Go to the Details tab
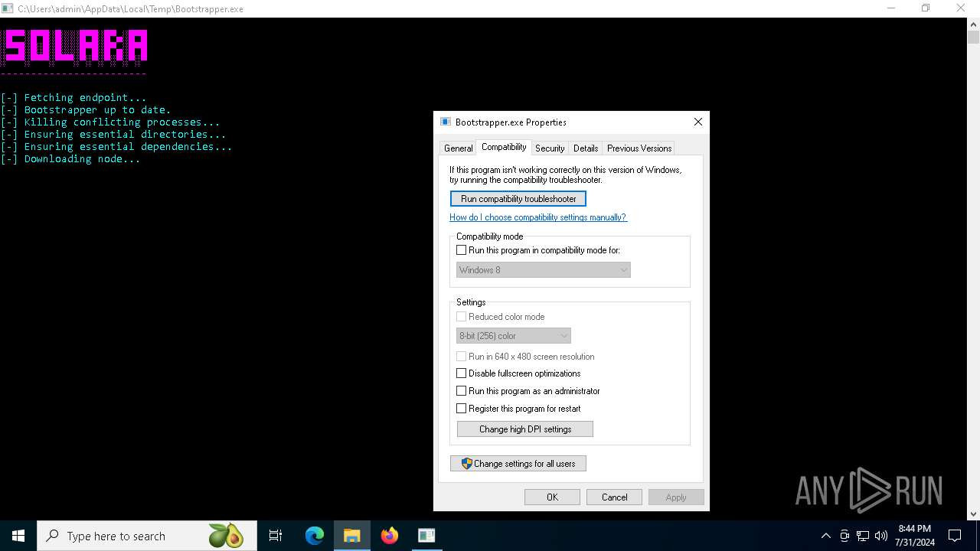The height and width of the screenshot is (551, 980). pos(586,148)
